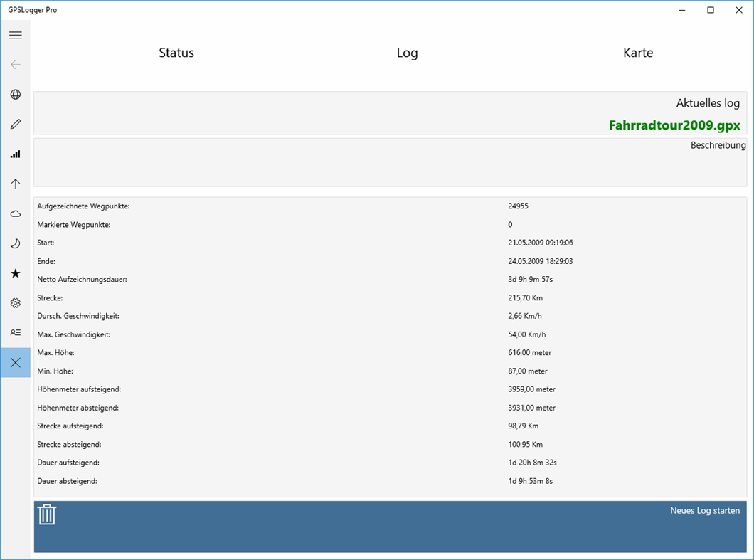Enable night mode via the moon icon
Screen dimensions: 754x560
(x=15, y=243)
